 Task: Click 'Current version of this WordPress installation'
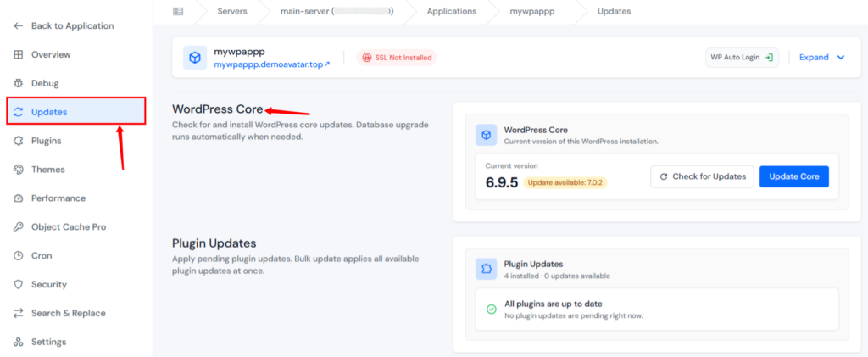coord(581,142)
